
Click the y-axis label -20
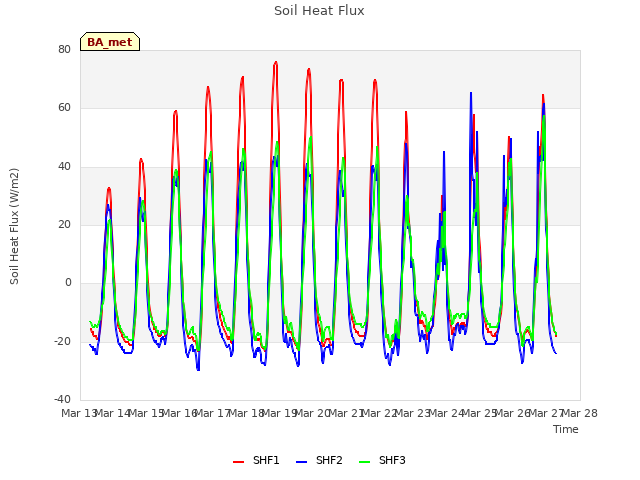[62, 341]
